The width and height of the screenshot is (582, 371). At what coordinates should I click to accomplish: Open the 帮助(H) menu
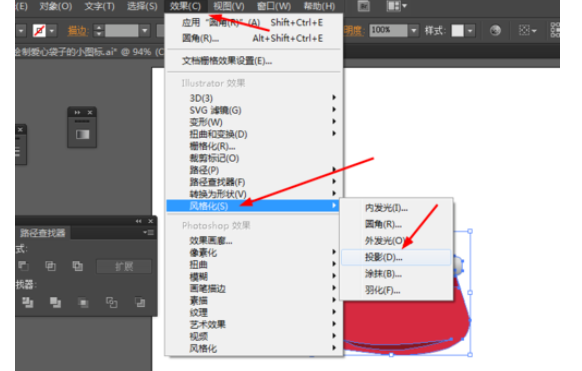pyautogui.click(x=319, y=6)
